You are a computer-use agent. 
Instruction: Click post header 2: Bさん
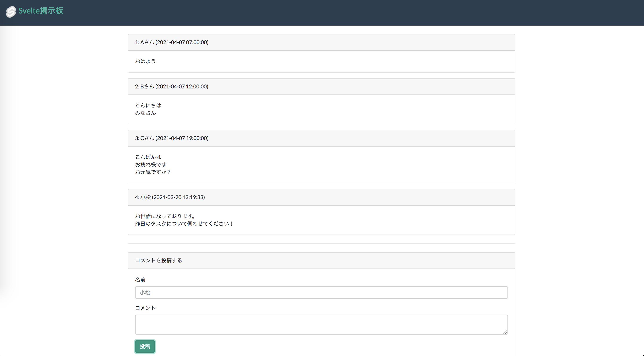[171, 86]
